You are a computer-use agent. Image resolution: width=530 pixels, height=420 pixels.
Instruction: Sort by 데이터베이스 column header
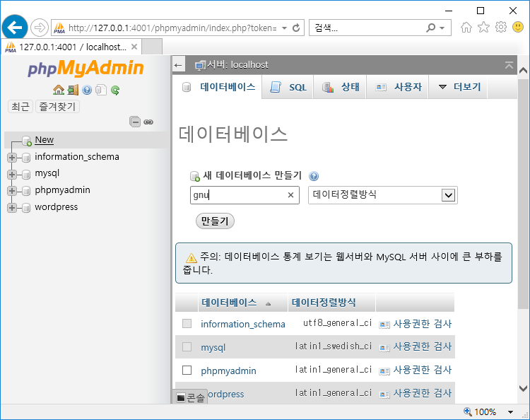click(x=229, y=303)
